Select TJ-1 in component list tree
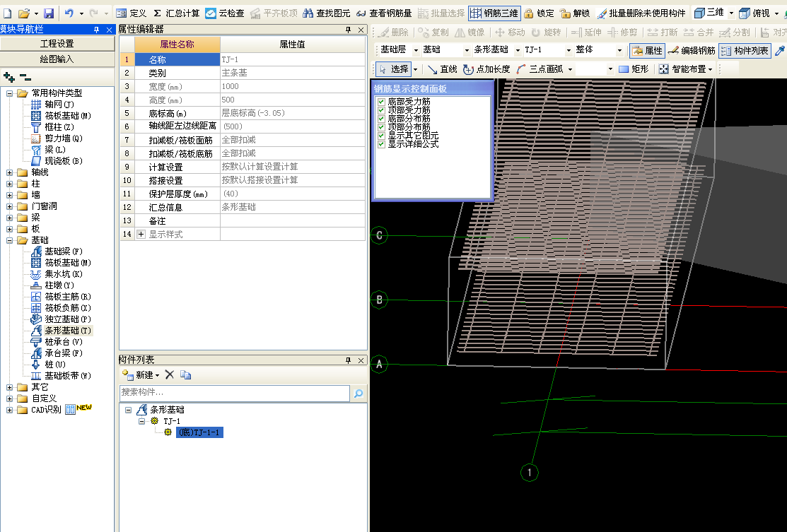 (x=172, y=421)
